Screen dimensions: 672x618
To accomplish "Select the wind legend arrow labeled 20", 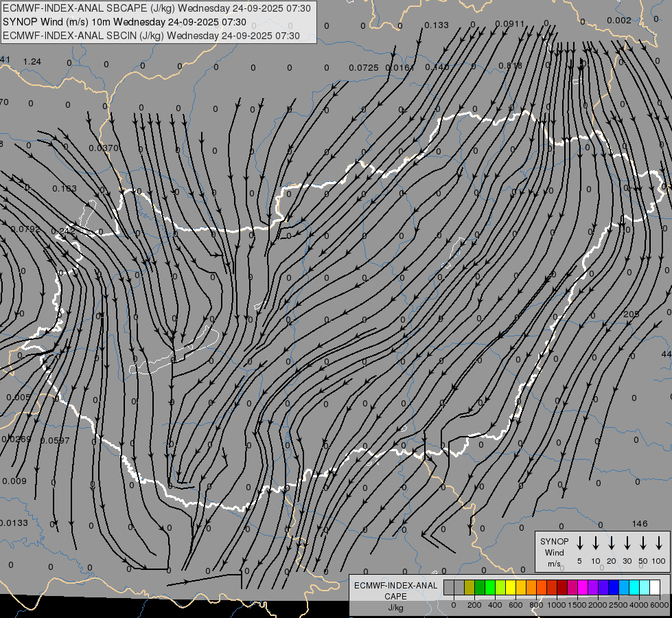I will point(612,543).
